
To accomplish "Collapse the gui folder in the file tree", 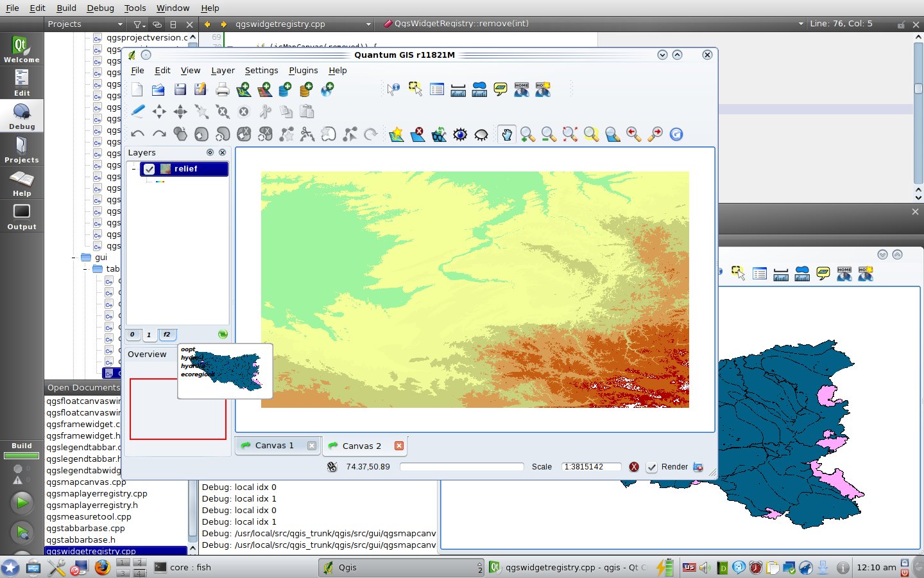I will [x=74, y=257].
